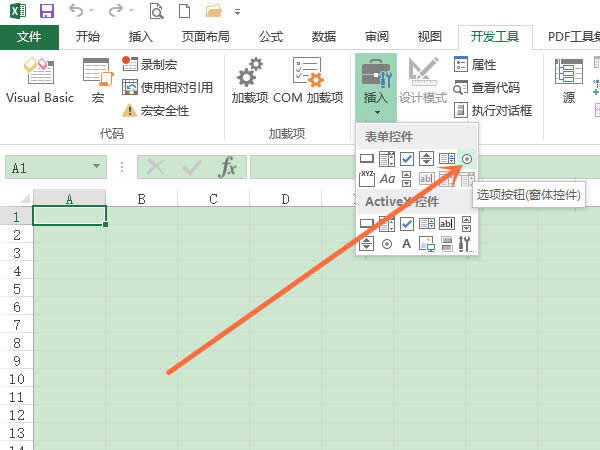Insert ActiveX Option Button control
The image size is (600, 450).
point(387,244)
